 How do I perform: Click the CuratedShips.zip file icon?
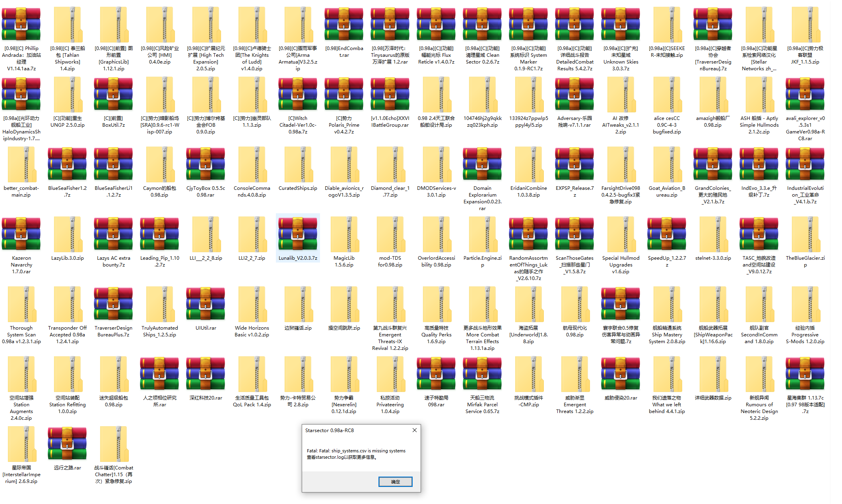coord(298,164)
